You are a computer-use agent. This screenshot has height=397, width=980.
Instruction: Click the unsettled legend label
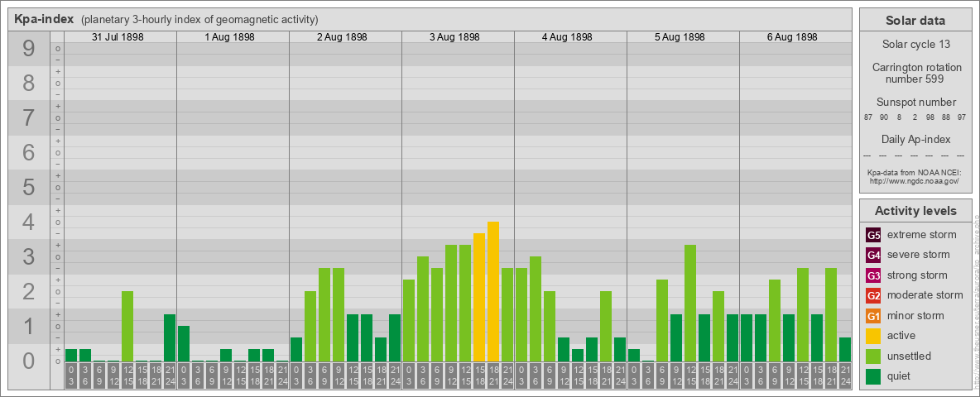[910, 356]
